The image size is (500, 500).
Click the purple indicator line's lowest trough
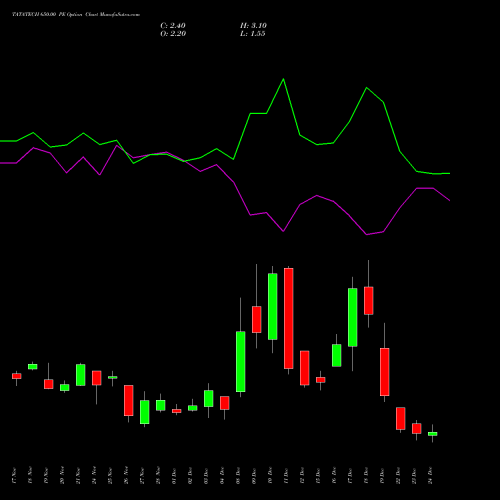click(x=367, y=234)
